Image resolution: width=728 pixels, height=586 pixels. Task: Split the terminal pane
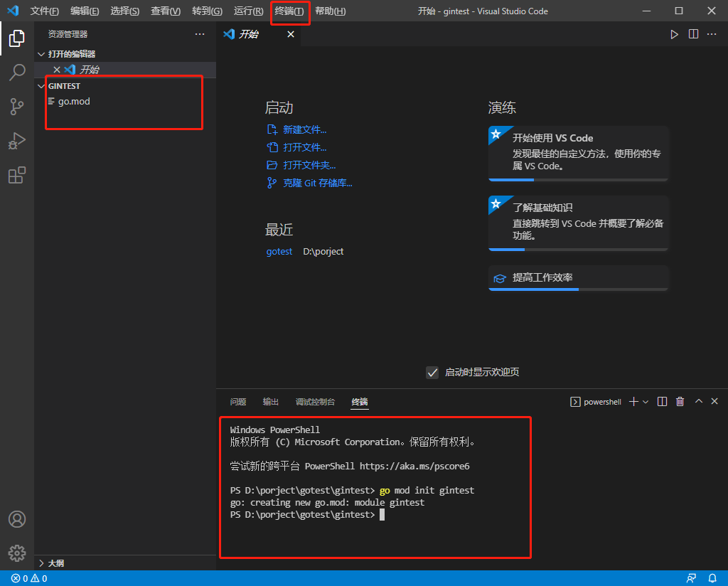pyautogui.click(x=663, y=402)
